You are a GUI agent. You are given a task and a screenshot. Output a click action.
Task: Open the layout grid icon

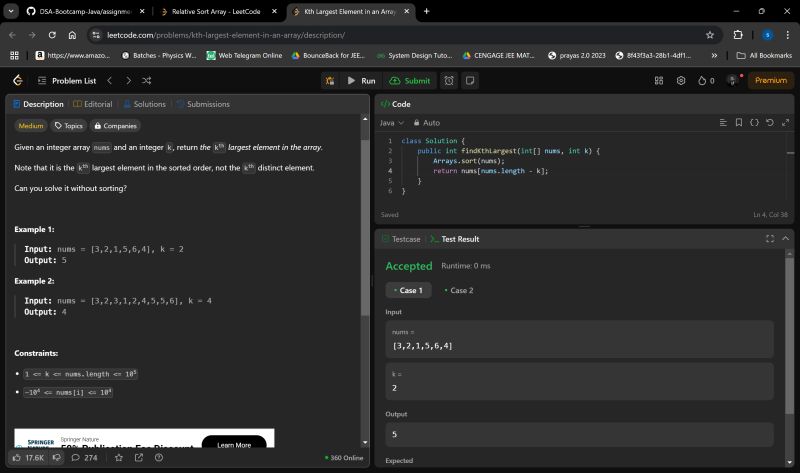(x=658, y=80)
